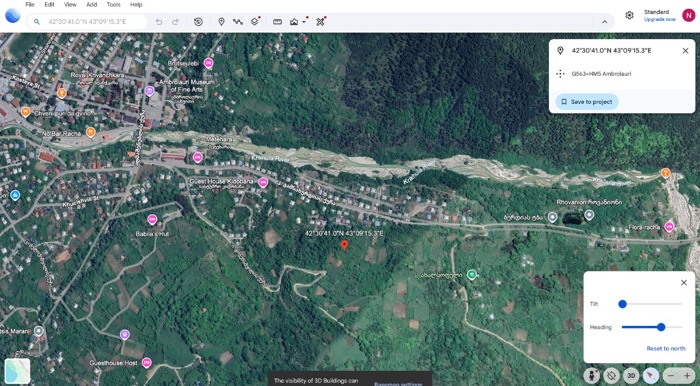Click the coordinates search field
The width and height of the screenshot is (700, 386).
(89, 21)
